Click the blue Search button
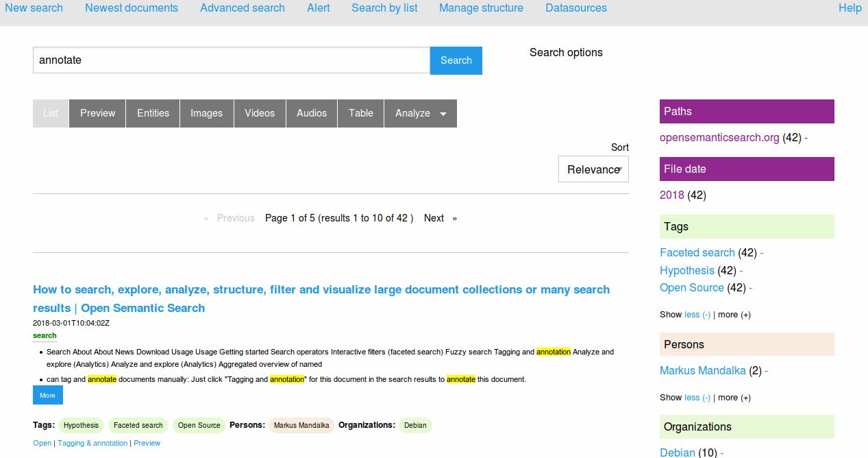The image size is (868, 458). [x=456, y=60]
